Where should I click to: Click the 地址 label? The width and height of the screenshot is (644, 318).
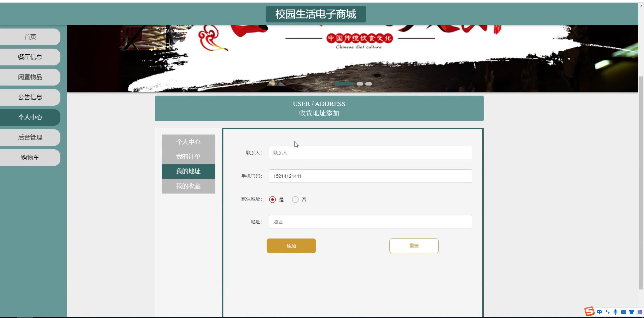pos(256,222)
